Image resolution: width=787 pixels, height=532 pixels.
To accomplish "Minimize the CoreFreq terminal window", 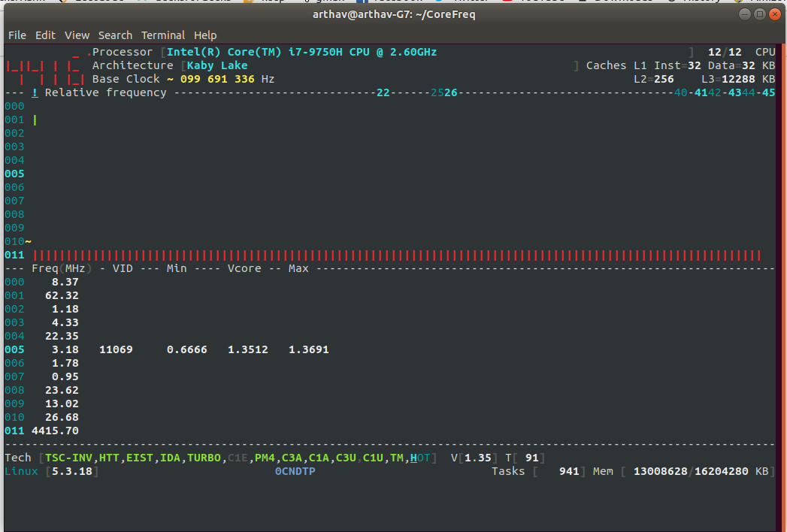I will [x=745, y=14].
